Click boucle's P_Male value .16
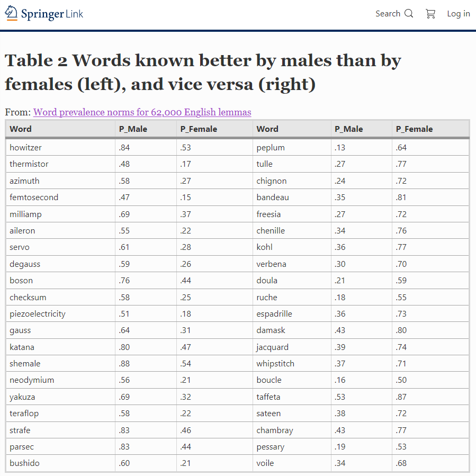Viewport: 476px width, 476px height. pyautogui.click(x=340, y=380)
